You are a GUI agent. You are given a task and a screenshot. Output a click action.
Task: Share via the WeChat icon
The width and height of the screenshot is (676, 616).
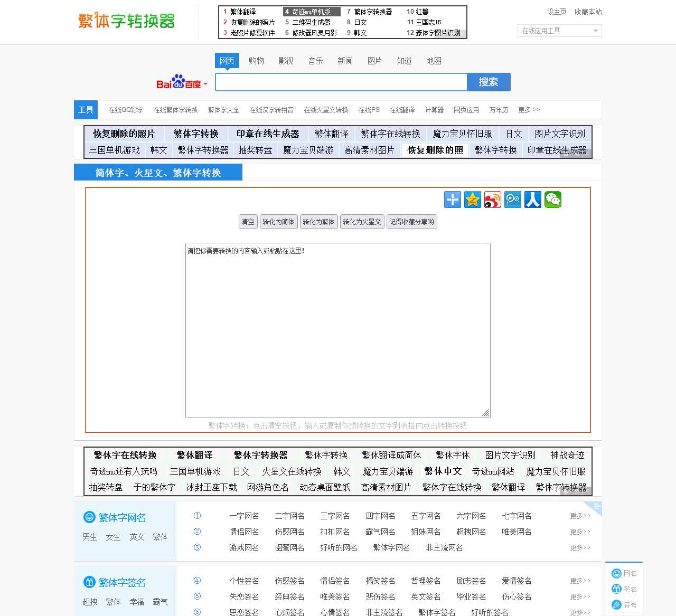[552, 200]
